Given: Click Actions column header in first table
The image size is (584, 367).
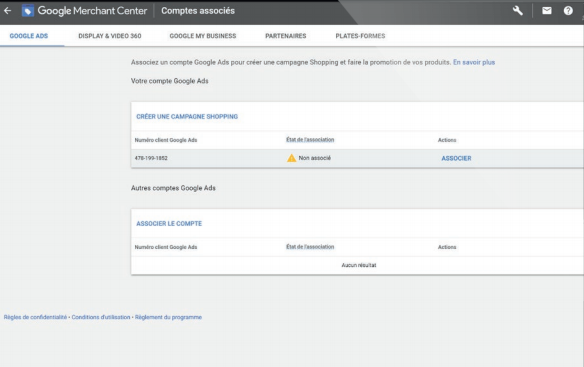Looking at the screenshot, I should coord(447,140).
